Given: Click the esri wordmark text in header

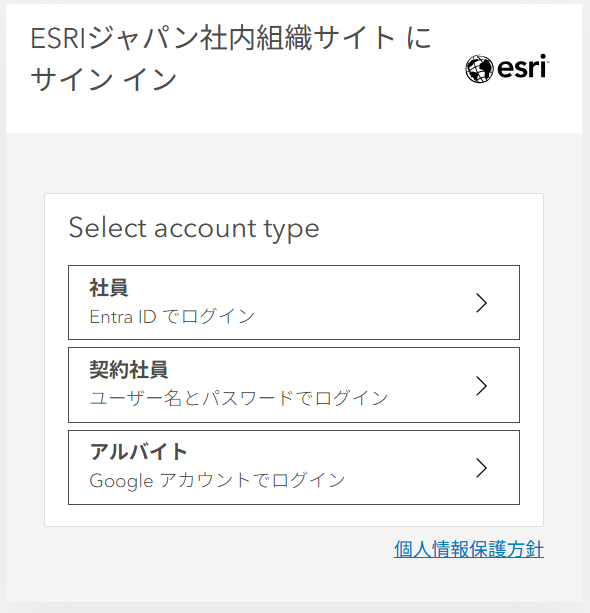Looking at the screenshot, I should (x=523, y=67).
